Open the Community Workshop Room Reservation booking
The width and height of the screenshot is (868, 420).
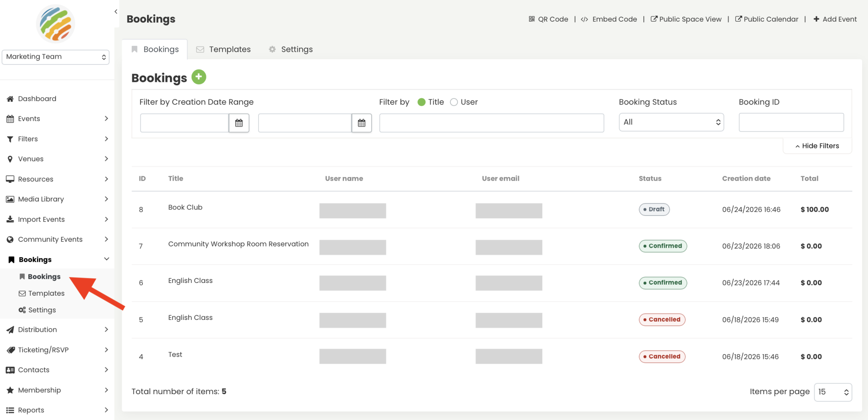(238, 244)
